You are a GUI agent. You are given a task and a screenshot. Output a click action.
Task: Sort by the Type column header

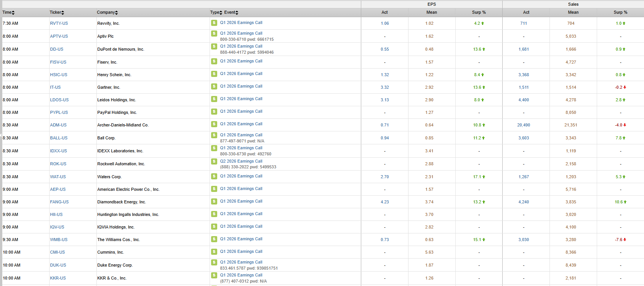(x=216, y=13)
